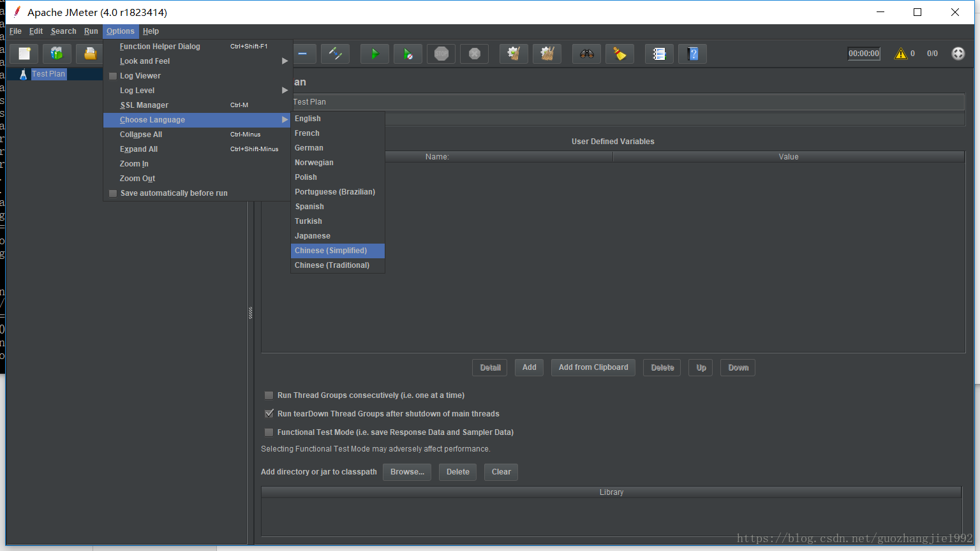Close the Options menu via its label

(x=121, y=31)
